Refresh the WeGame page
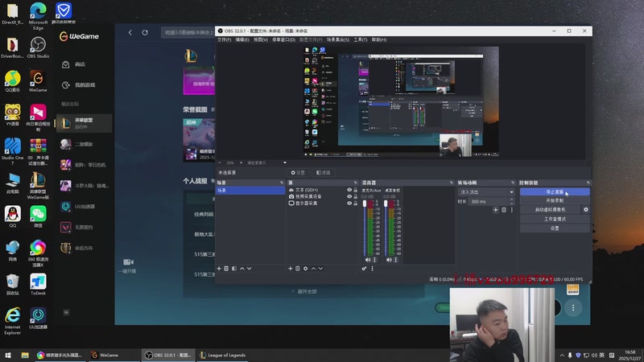The image size is (644, 362). [145, 32]
